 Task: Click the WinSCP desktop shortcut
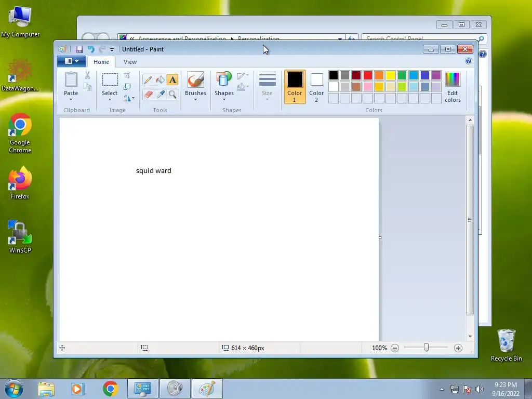[20, 237]
